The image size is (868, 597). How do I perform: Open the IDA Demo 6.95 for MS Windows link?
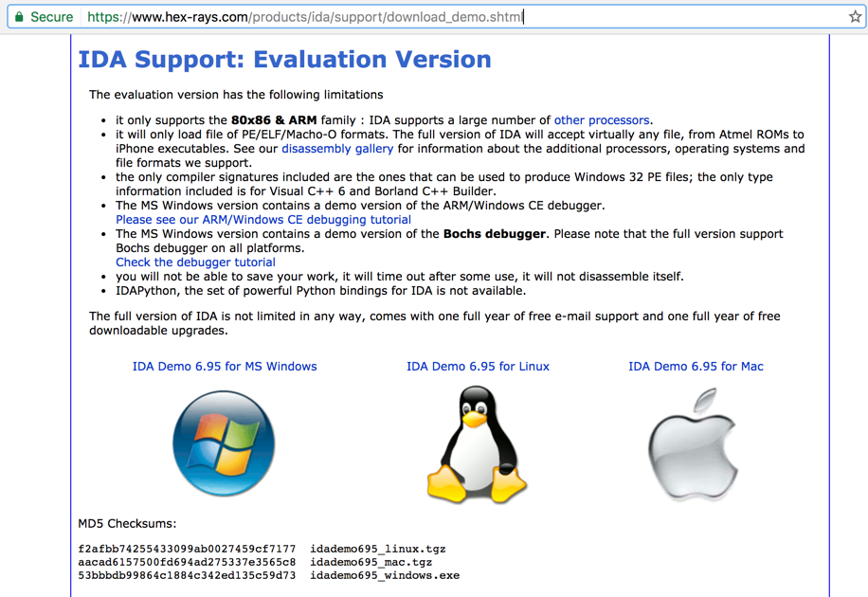225,366
